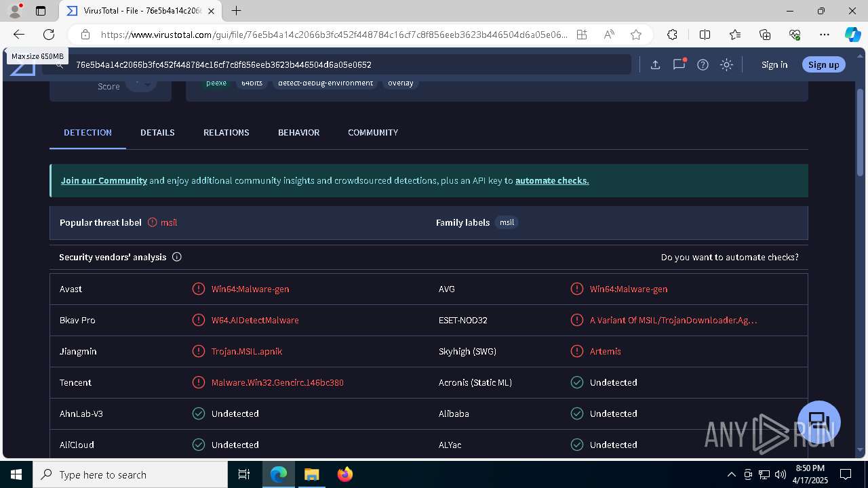Close the VirusTotal browser tab
The width and height of the screenshot is (868, 488).
212,12
